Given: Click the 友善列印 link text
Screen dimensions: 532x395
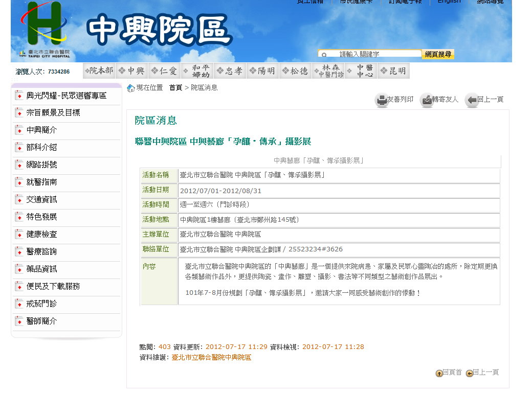Looking at the screenshot, I should click(x=401, y=99).
